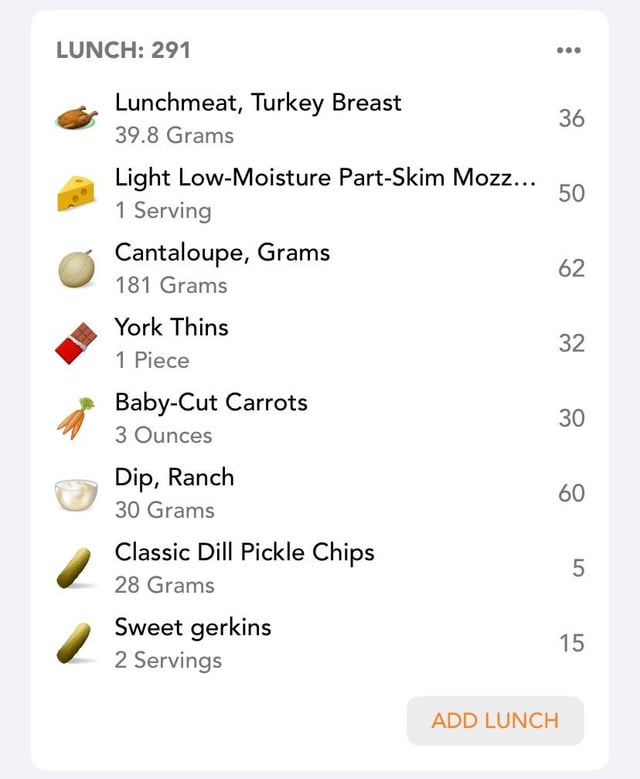Select the Sweet gerkins entry name

[193, 627]
